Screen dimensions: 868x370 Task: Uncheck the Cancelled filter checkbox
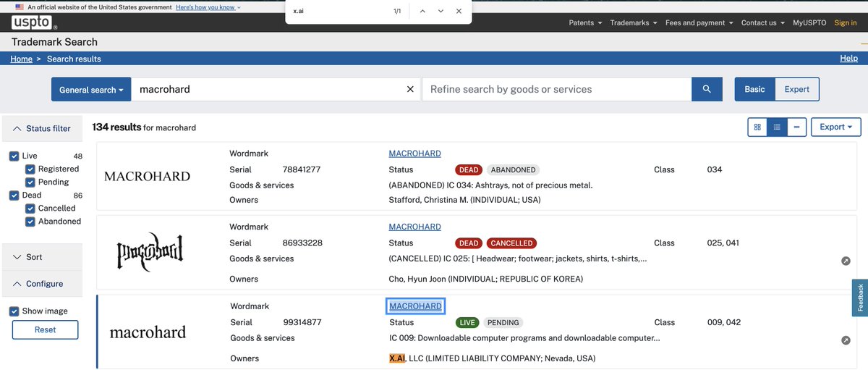[30, 208]
